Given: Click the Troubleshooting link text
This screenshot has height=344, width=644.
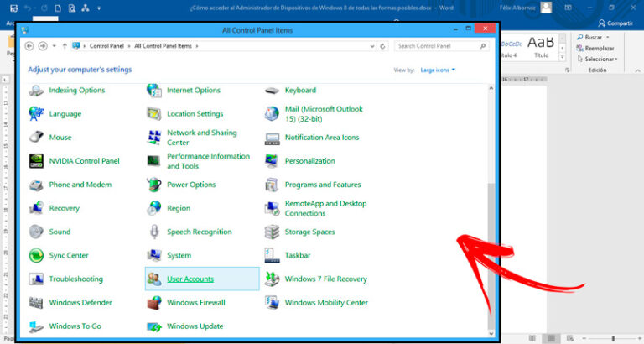Looking at the screenshot, I should [76, 279].
